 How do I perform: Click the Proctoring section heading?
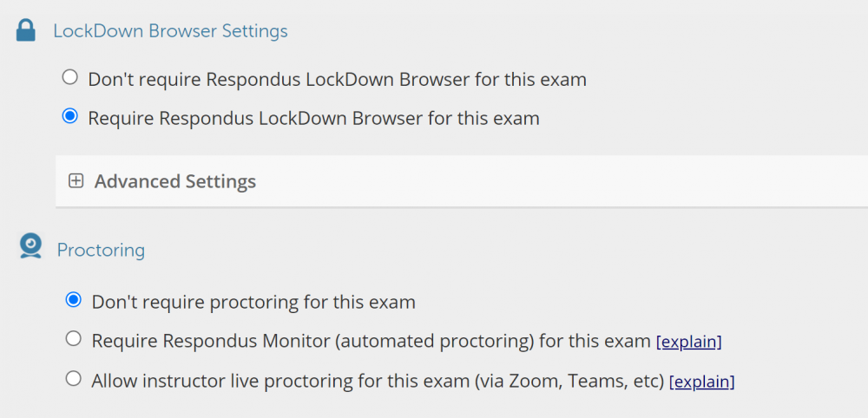[x=101, y=250]
